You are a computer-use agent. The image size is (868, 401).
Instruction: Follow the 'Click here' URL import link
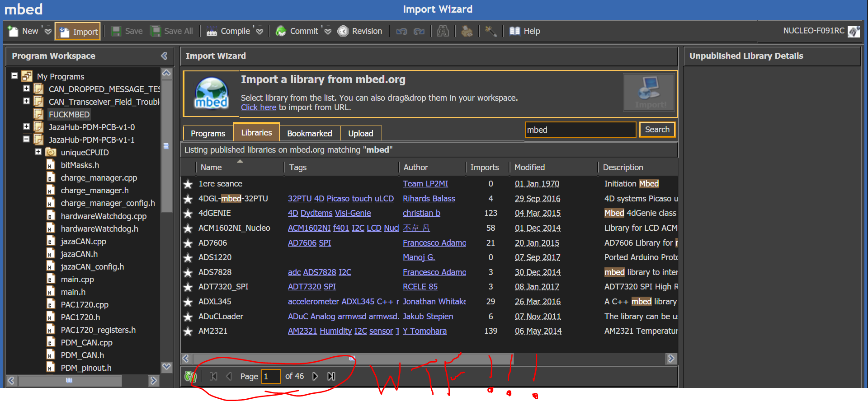pyautogui.click(x=258, y=107)
